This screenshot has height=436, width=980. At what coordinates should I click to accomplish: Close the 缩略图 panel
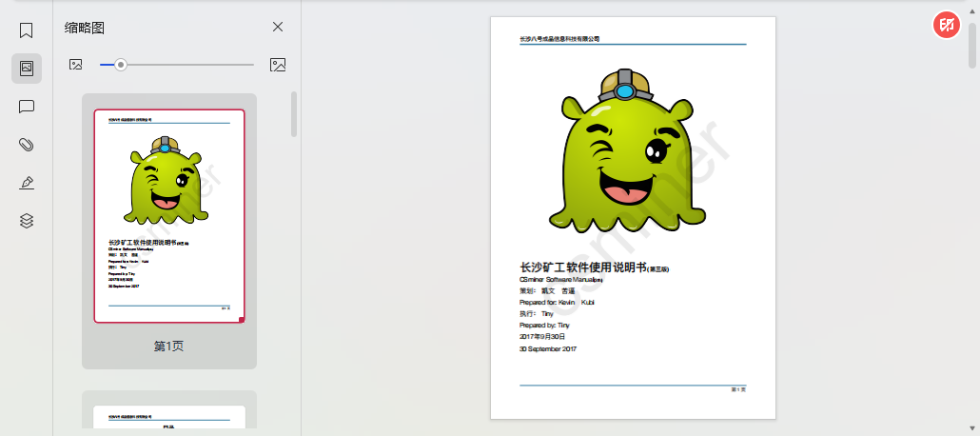tap(278, 27)
